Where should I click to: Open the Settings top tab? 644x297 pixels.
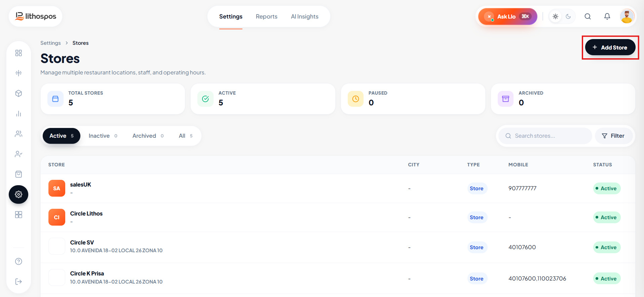[231, 16]
